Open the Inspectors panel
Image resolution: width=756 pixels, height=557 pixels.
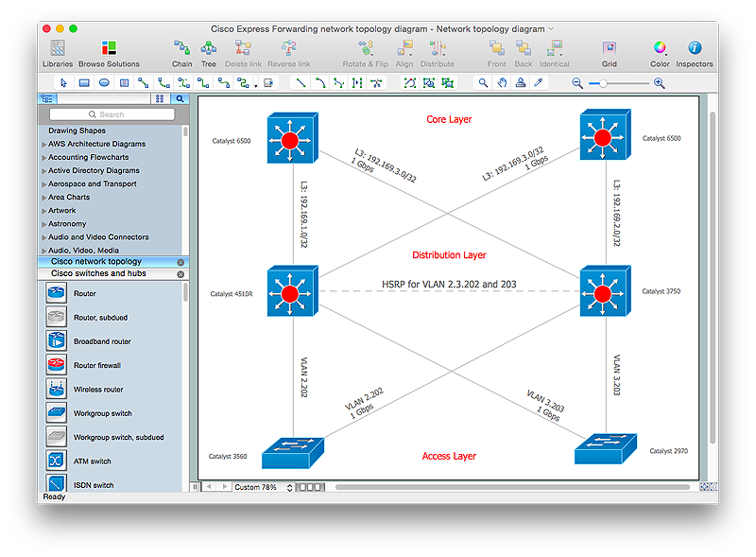click(695, 54)
